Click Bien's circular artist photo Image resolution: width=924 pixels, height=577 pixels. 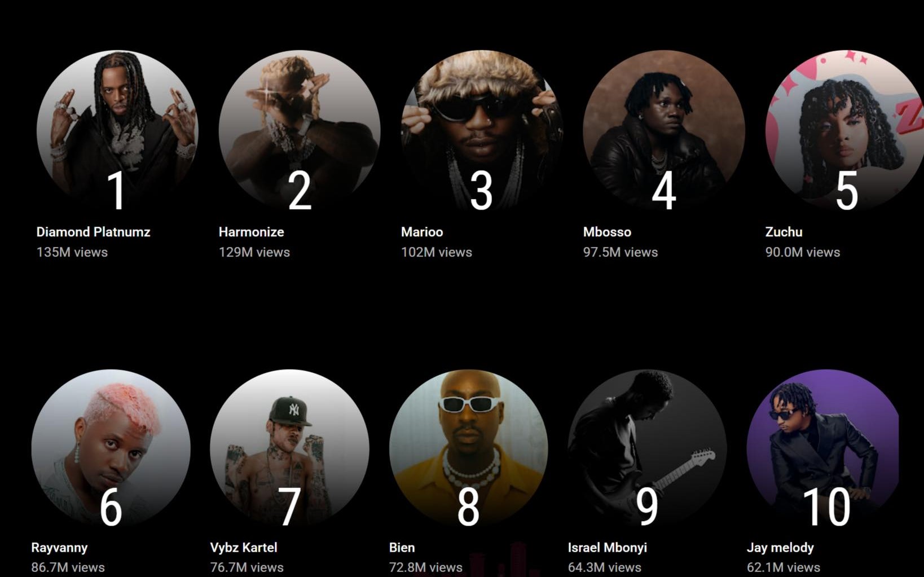(x=469, y=449)
